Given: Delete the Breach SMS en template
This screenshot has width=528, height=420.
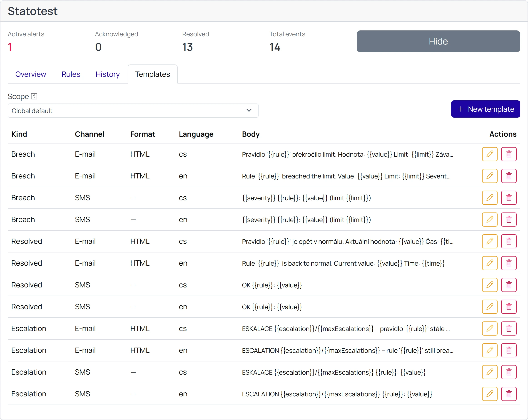Looking at the screenshot, I should click(x=509, y=220).
